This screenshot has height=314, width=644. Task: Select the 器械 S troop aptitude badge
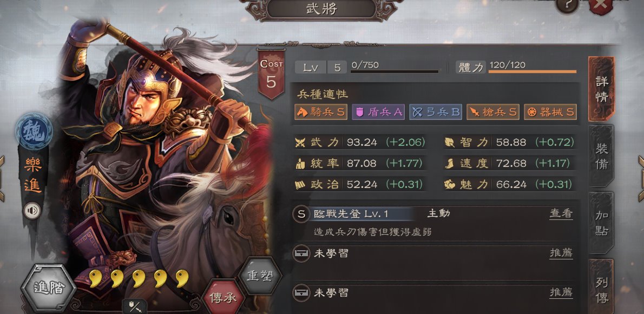[x=550, y=112]
